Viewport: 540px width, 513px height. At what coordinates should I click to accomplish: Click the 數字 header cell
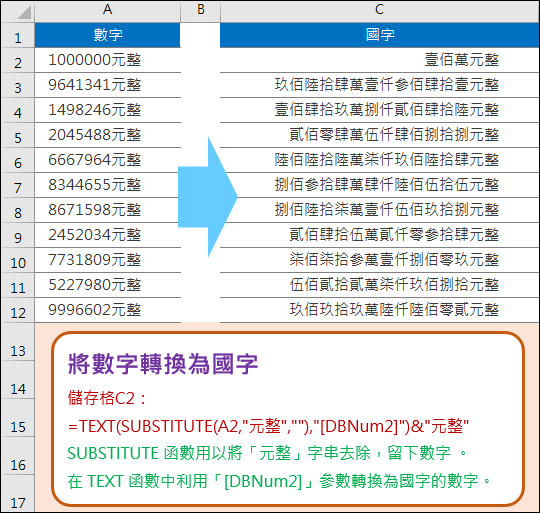click(107, 35)
